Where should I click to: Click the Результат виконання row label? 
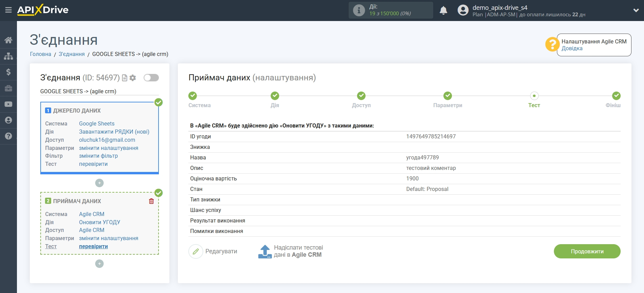(217, 220)
